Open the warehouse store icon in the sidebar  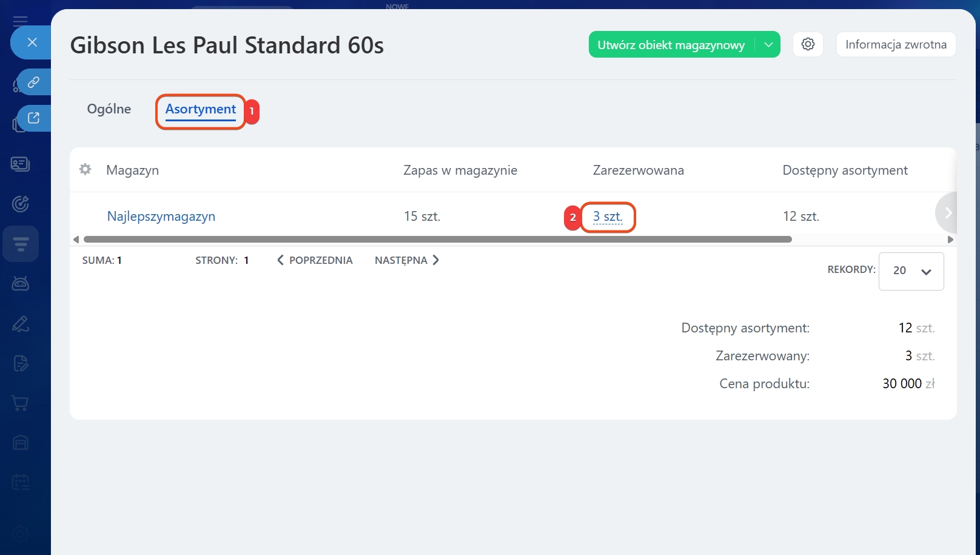point(21,443)
